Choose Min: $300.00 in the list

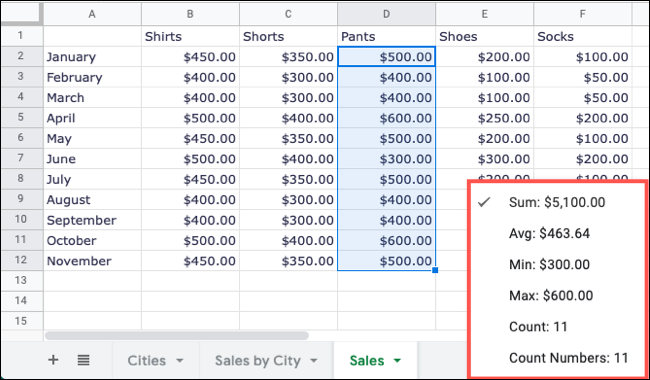coord(549,264)
